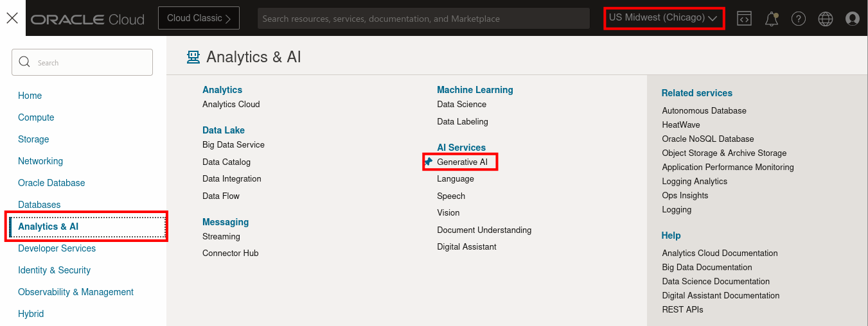Screen dimensions: 868x326
Task: Close the navigation menu with the X icon
Action: click(x=12, y=18)
